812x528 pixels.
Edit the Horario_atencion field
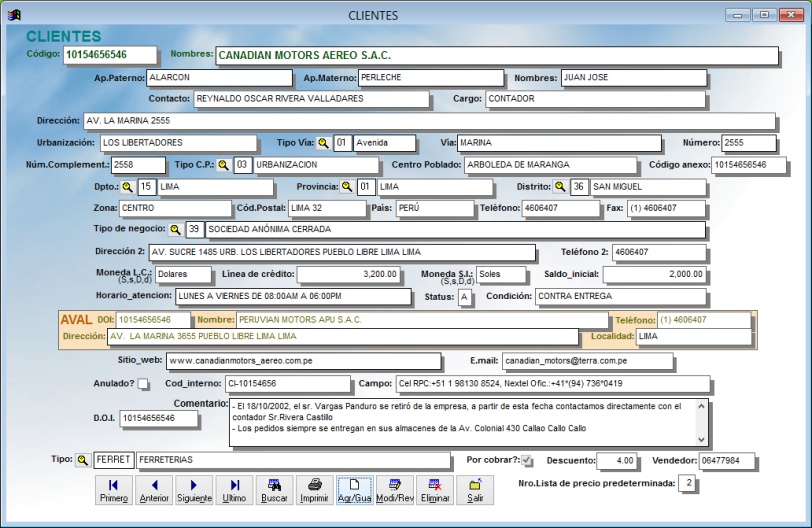[293, 297]
